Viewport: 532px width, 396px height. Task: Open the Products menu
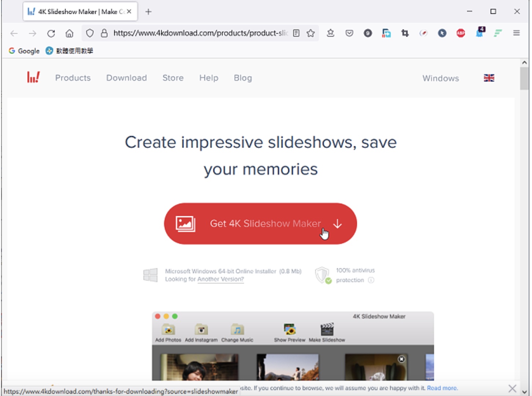pos(73,78)
